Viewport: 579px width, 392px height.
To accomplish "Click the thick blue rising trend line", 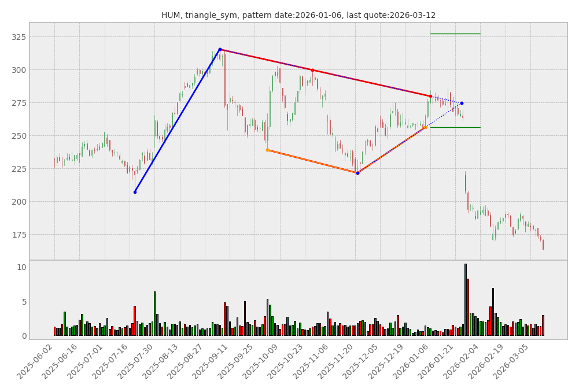I will tap(177, 121).
